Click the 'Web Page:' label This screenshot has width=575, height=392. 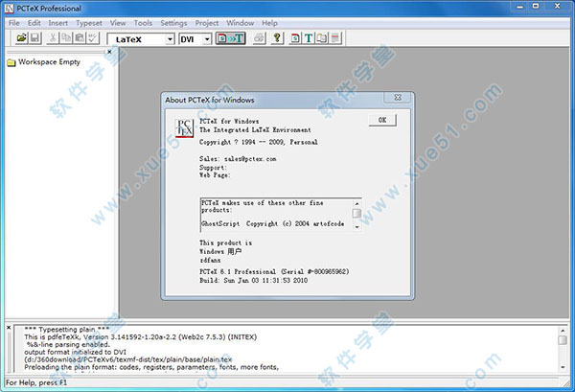click(x=215, y=175)
